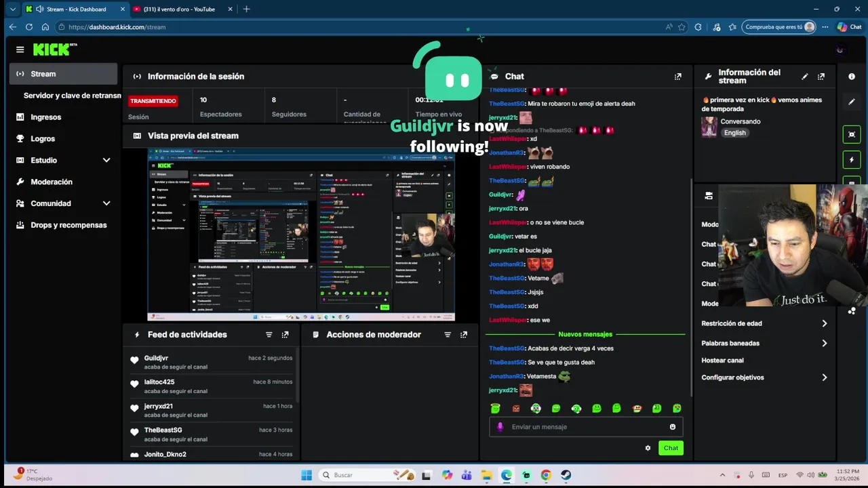Viewport: 868px width, 488px height.
Task: Edit the Información del stream details
Action: [x=805, y=77]
